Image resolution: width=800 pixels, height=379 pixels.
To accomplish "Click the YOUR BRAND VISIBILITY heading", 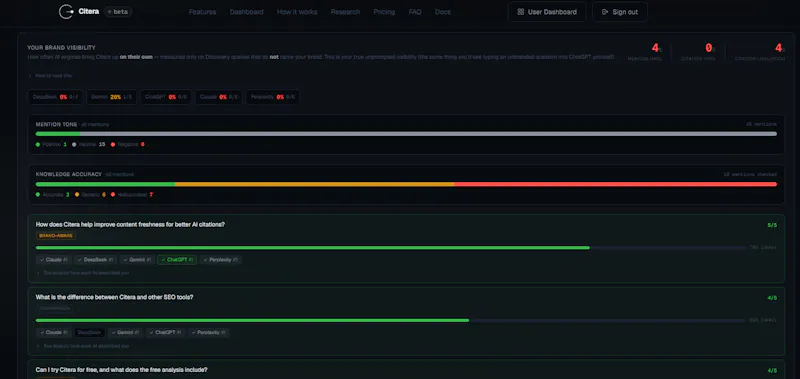I will pyautogui.click(x=61, y=47).
